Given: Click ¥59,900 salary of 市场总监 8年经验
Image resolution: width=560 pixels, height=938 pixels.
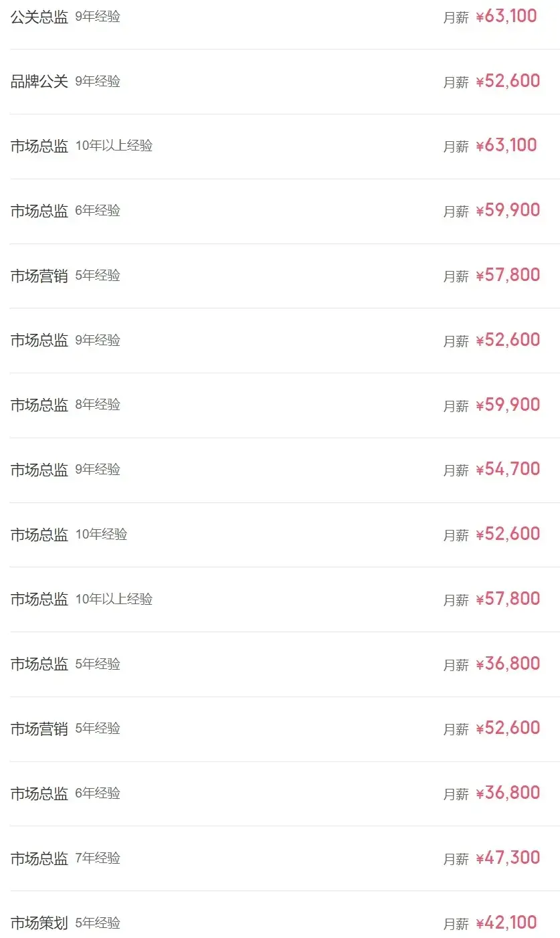Looking at the screenshot, I should click(508, 405).
